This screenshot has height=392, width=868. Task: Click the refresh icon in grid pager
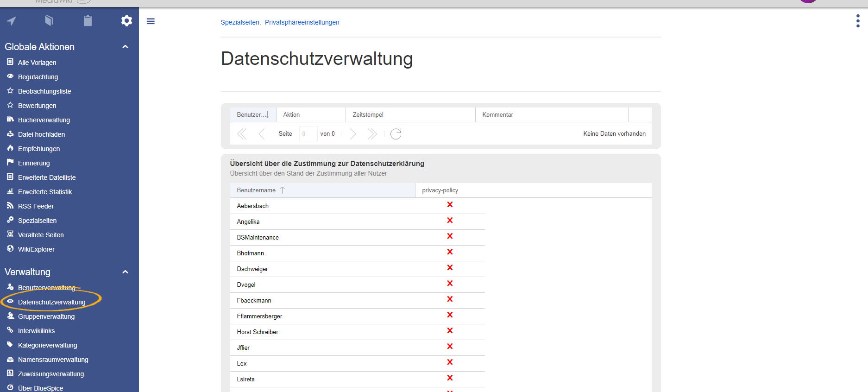(x=396, y=134)
